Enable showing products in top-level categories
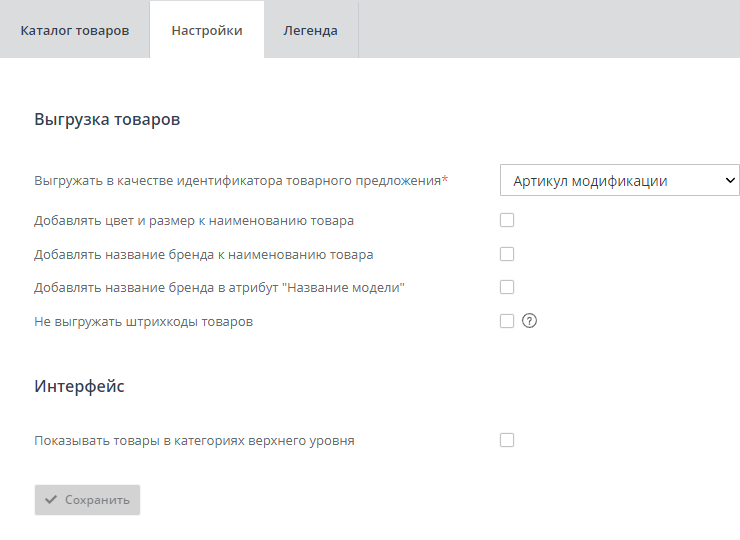The height and width of the screenshot is (540, 740). pos(507,439)
